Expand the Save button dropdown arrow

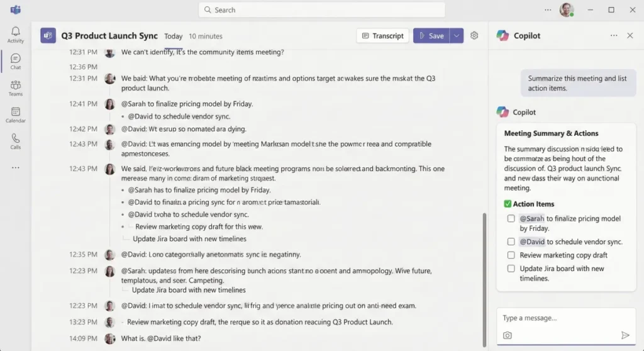pos(457,36)
